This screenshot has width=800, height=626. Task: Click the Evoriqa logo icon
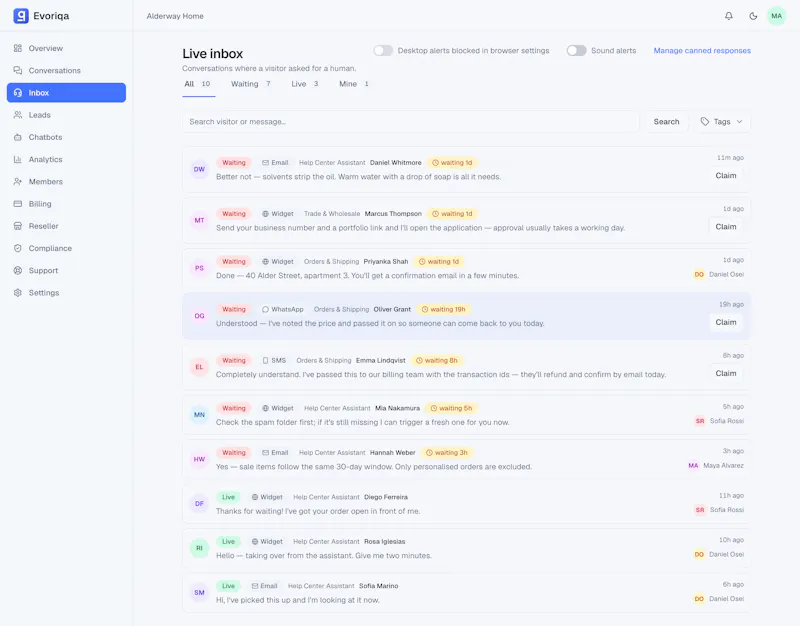point(21,16)
